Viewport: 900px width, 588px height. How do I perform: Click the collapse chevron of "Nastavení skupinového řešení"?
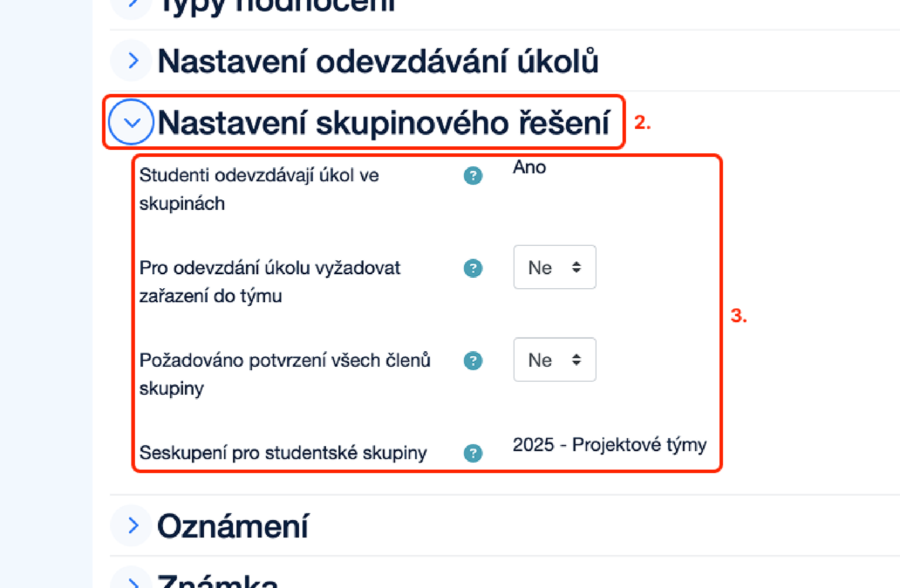coord(131,122)
